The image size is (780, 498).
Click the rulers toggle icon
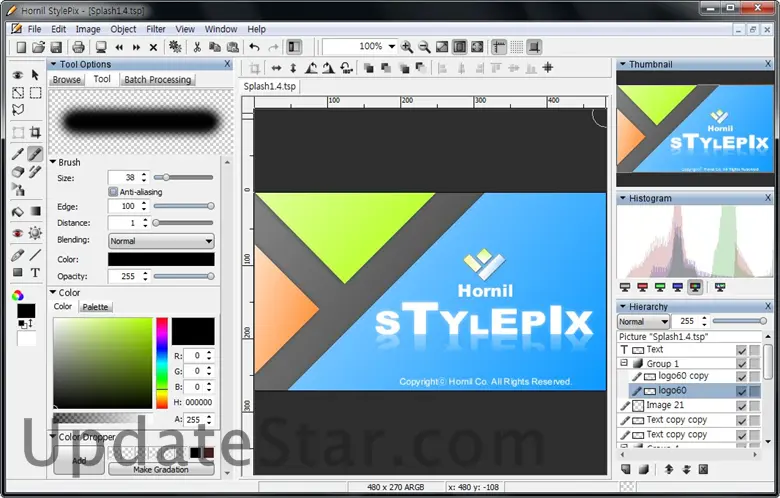(x=499, y=47)
